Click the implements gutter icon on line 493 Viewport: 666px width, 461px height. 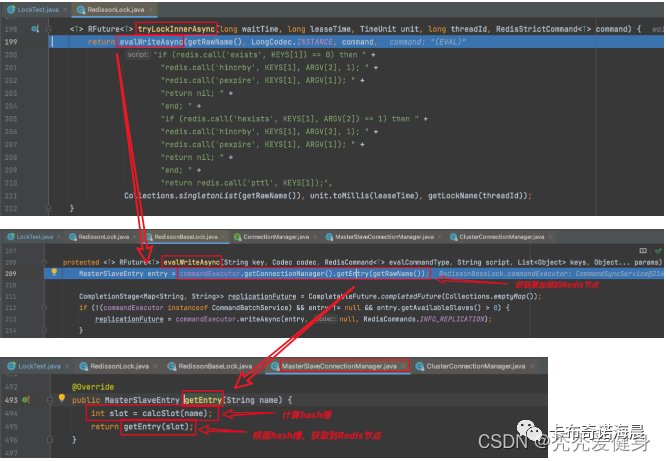[x=26, y=400]
